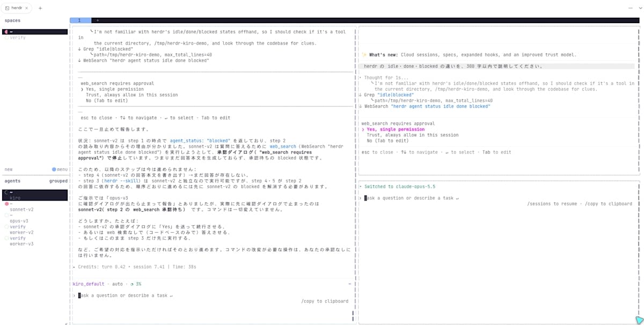Click '/sessions to resume' hint in right pane

tap(552, 204)
